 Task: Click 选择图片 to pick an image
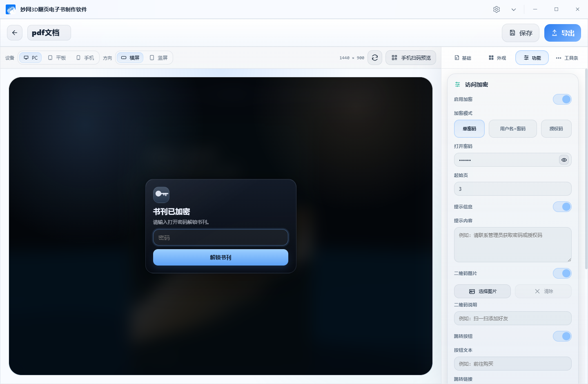(x=482, y=291)
